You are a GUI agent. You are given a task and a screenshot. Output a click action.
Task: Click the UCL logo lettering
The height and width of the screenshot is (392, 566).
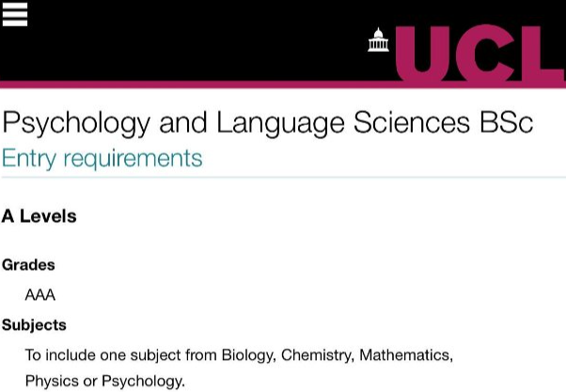[x=480, y=54]
